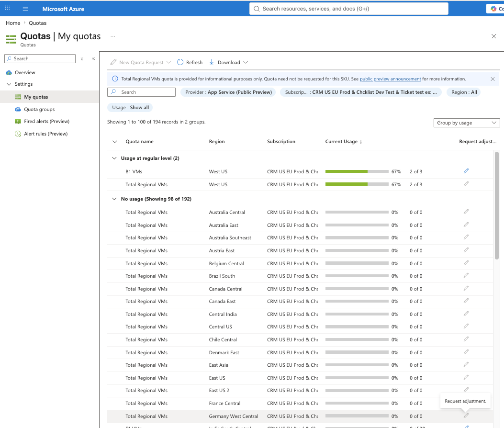504x428 pixels.
Task: Open the Azure apps grid icon
Action: (7, 8)
